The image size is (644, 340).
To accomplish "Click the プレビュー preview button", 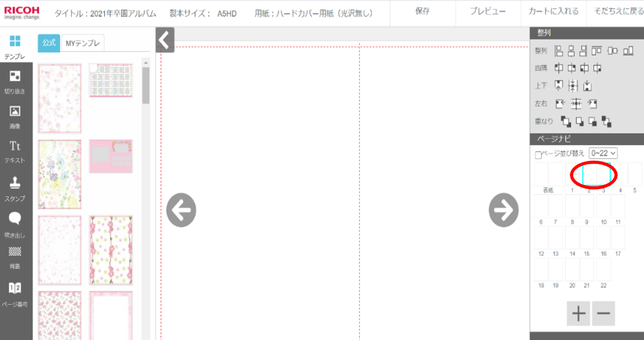I will (487, 13).
